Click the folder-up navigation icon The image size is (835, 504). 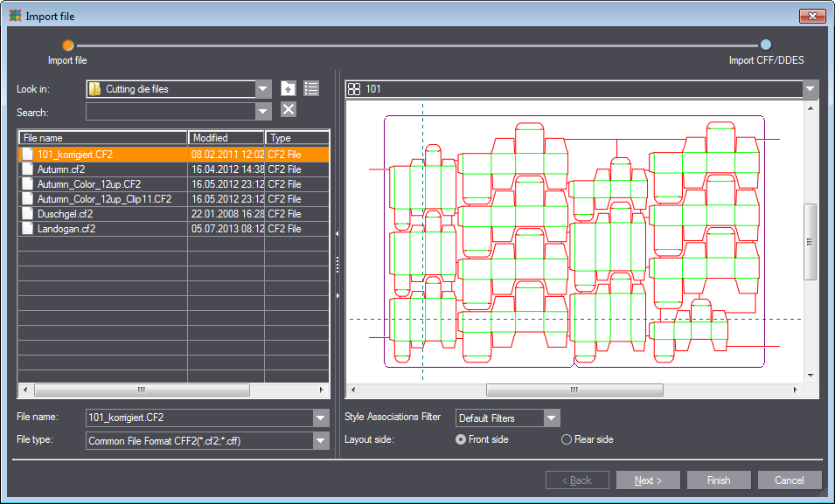click(289, 88)
